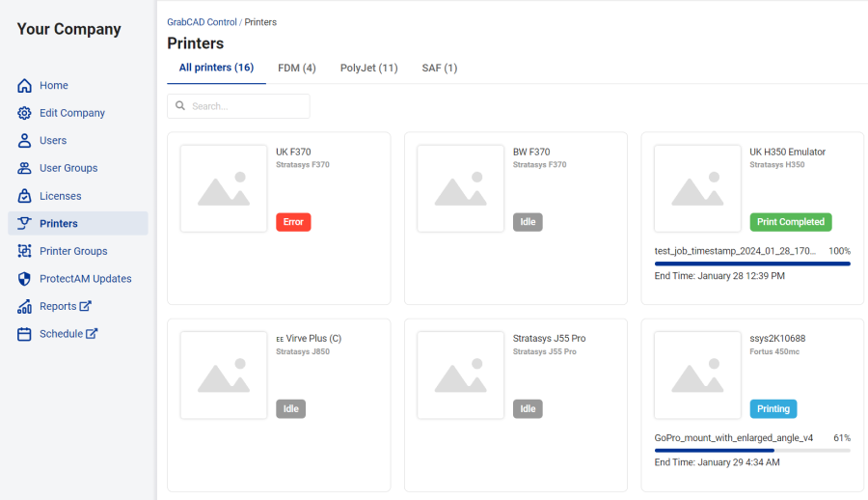Click the red Error status badge

[x=293, y=222]
